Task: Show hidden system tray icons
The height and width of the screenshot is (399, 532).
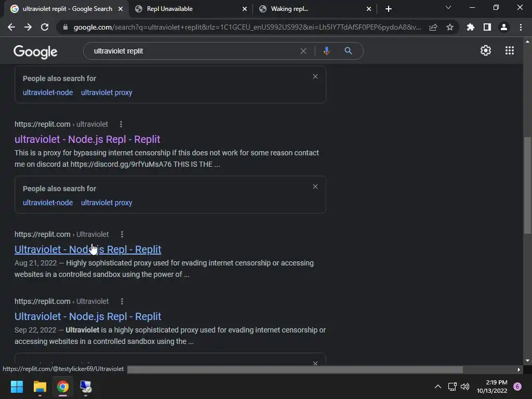Action: tap(438, 387)
